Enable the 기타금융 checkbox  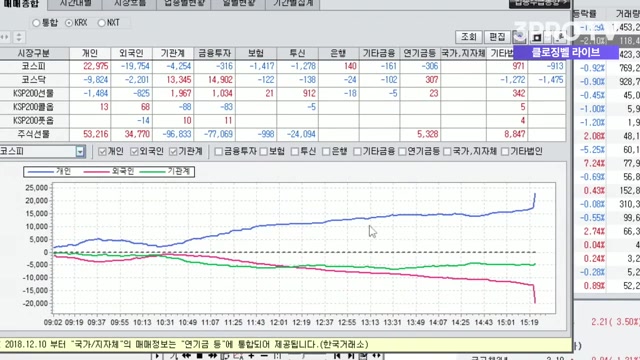(x=357, y=151)
